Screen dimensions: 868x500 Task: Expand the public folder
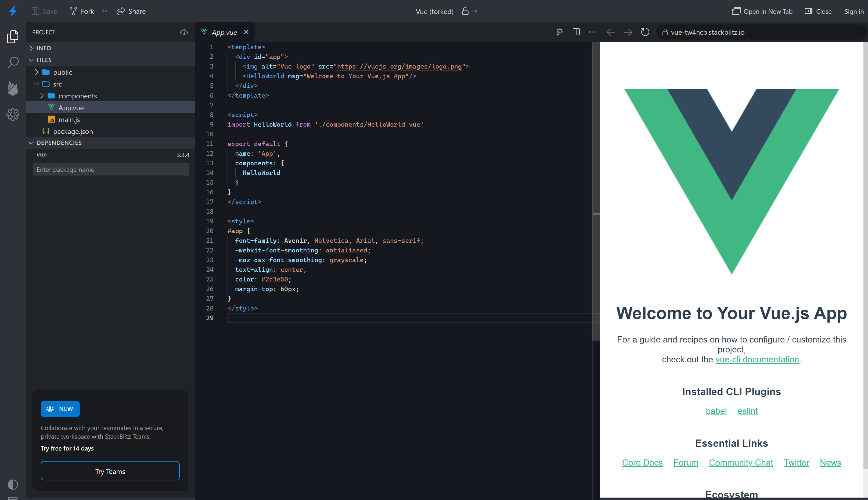(110, 72)
